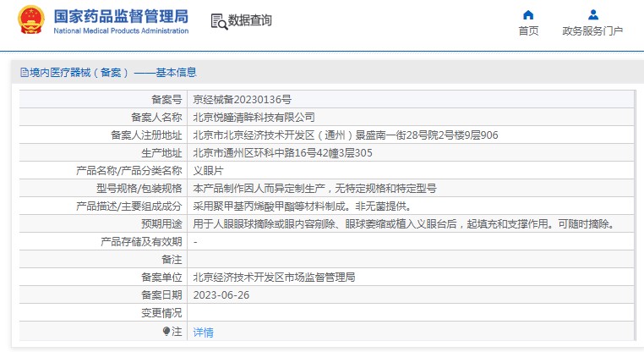
Task: Open 详情 details link
Action: [x=204, y=332]
